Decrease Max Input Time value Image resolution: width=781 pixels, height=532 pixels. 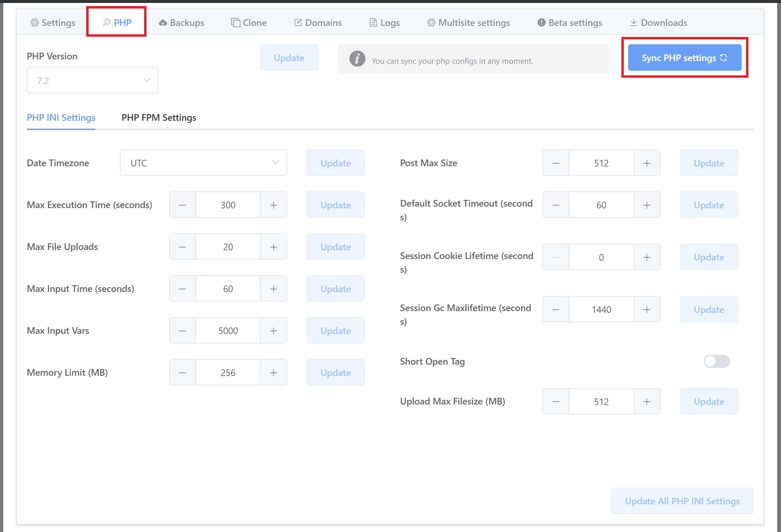tap(183, 289)
